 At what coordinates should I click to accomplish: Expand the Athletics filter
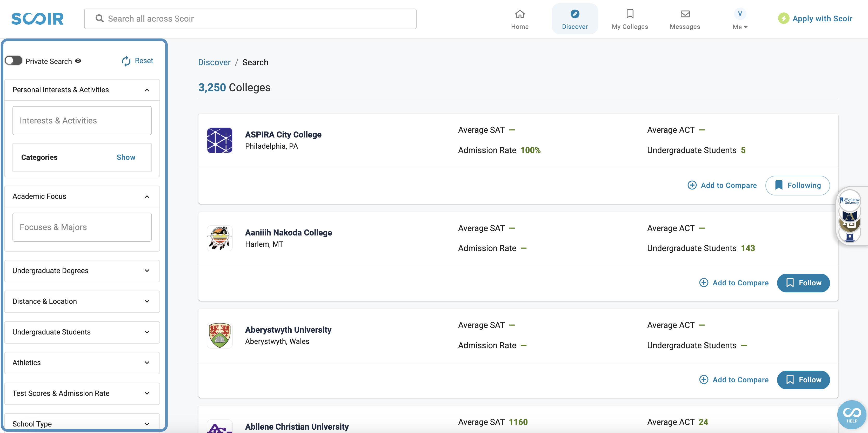point(82,363)
